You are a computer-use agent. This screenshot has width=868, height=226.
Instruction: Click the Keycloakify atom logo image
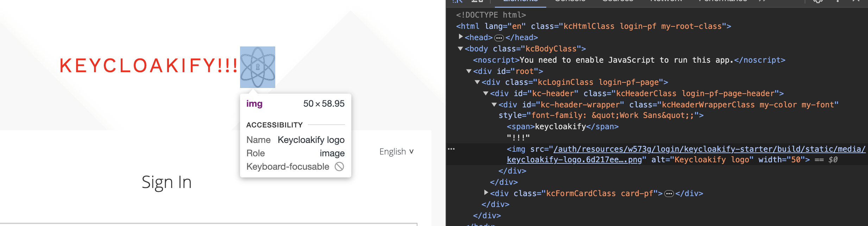point(258,67)
